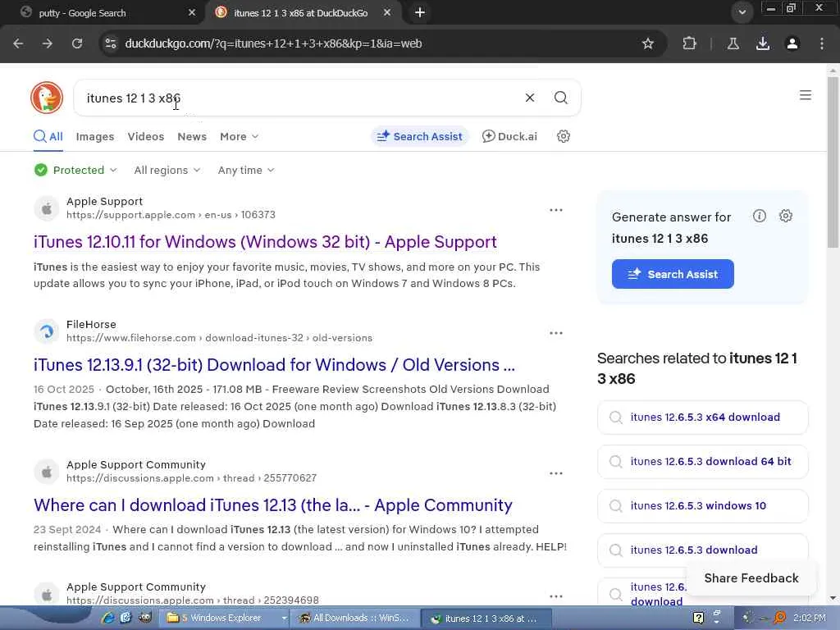Open a new browser tab
840x630 pixels.
(420, 12)
